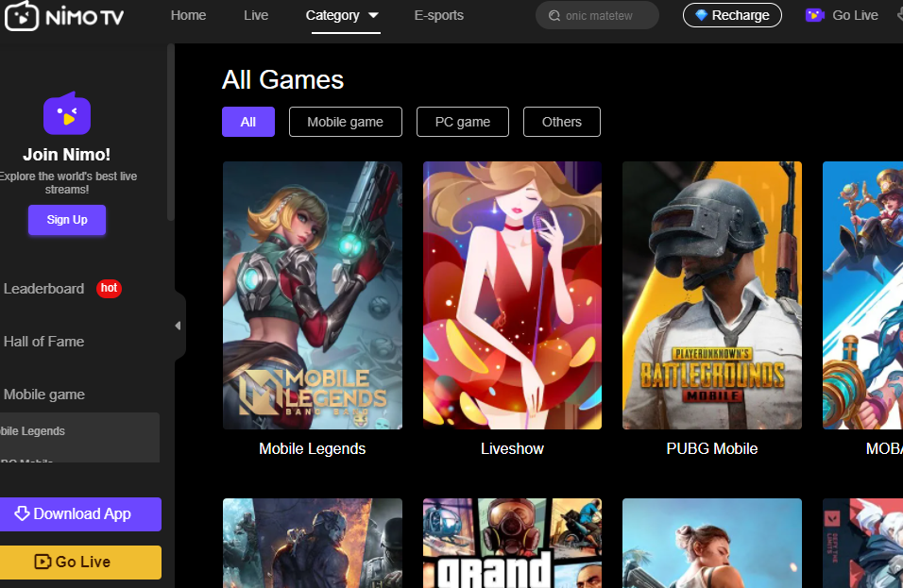The width and height of the screenshot is (903, 588).
Task: Select Mobile Legends in sidebar list
Action: (x=32, y=431)
